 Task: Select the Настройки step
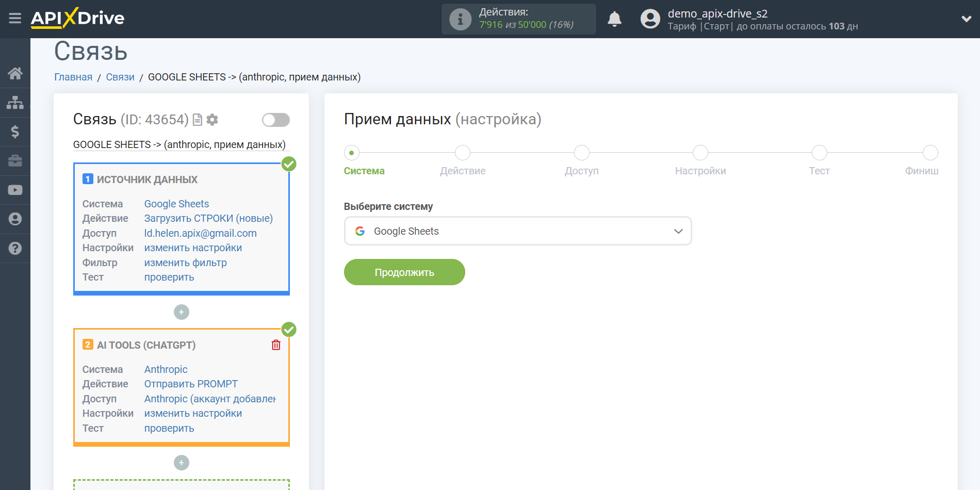(x=700, y=153)
